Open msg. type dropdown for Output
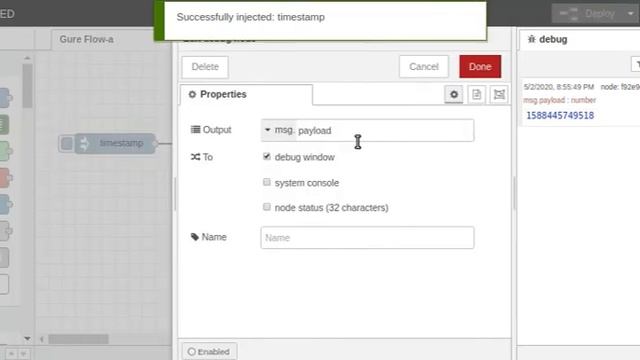Image resolution: width=640 pixels, height=360 pixels. (x=279, y=130)
